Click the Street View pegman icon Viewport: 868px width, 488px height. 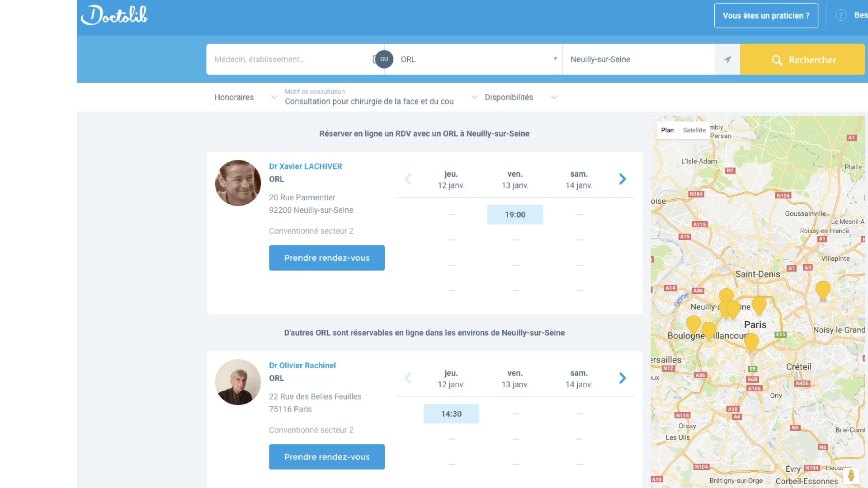tap(851, 475)
